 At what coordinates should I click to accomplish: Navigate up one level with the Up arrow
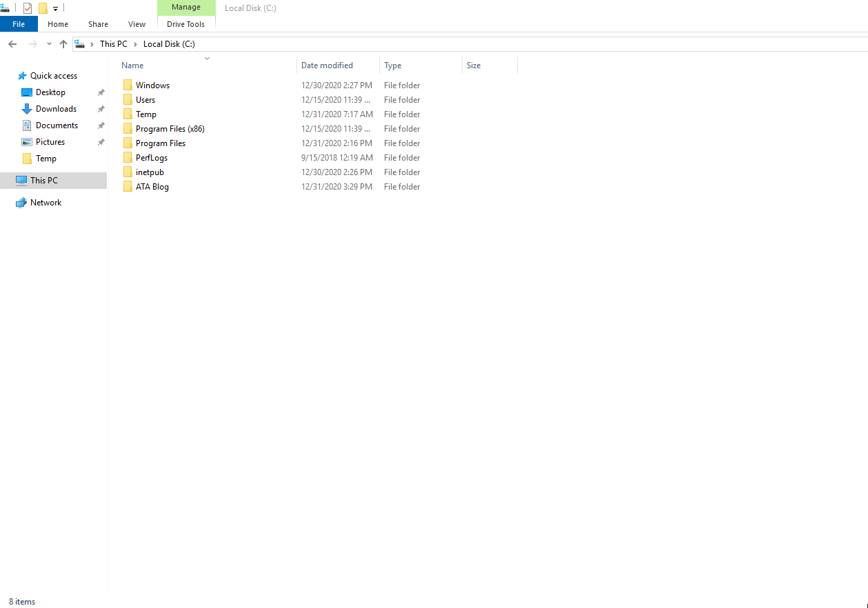63,43
